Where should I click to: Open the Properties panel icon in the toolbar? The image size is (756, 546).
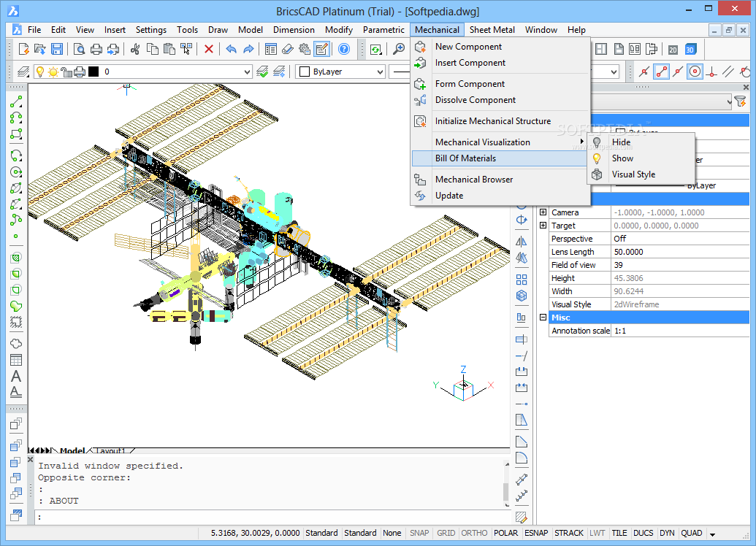coord(271,49)
